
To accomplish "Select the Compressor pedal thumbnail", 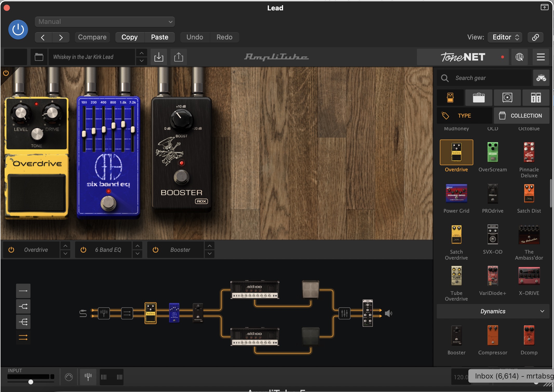I will coord(492,335).
